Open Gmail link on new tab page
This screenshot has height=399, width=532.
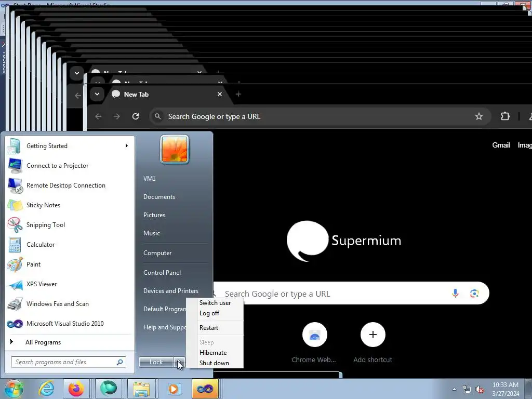501,145
